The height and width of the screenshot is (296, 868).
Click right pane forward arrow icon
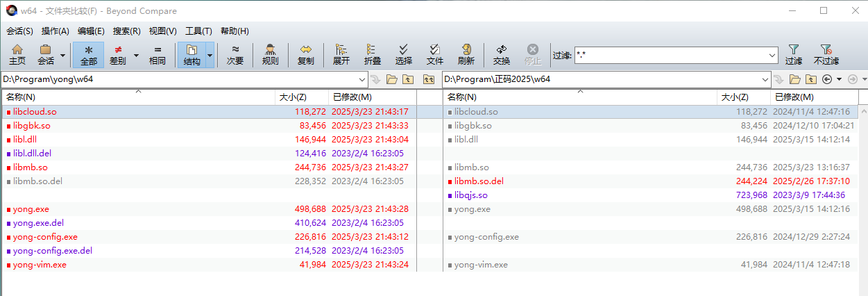(853, 79)
